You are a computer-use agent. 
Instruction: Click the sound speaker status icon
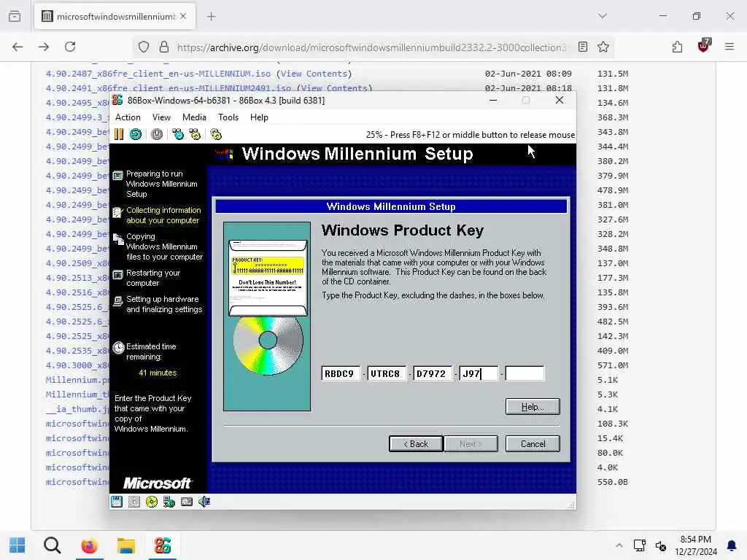pos(204,502)
